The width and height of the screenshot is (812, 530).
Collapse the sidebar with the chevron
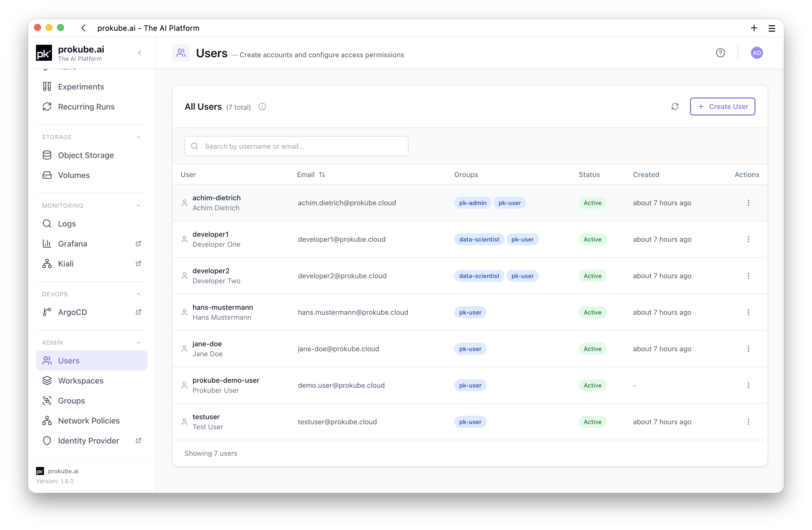139,53
